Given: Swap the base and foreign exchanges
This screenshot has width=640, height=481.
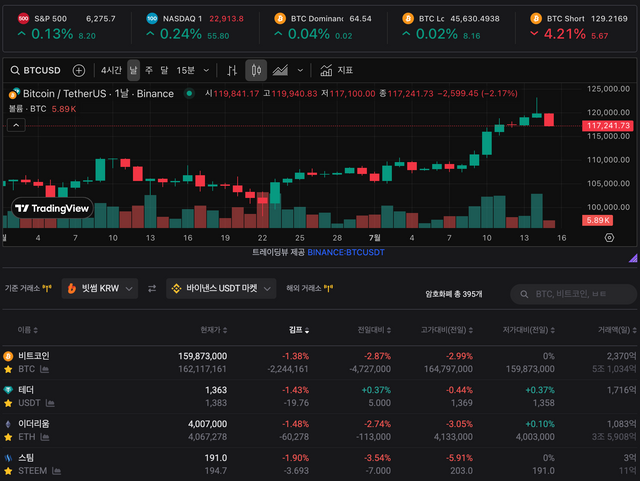Looking at the screenshot, I should (152, 289).
